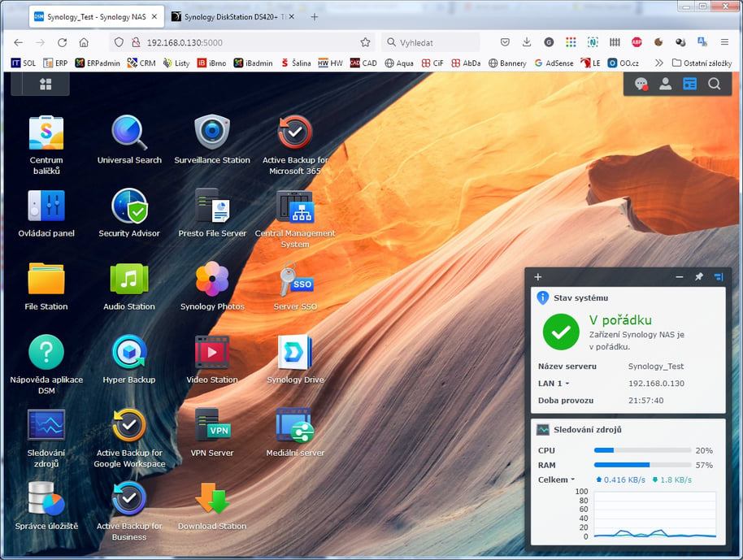Open Presto File Server
Image resolution: width=743 pixels, height=560 pixels.
pos(212,206)
